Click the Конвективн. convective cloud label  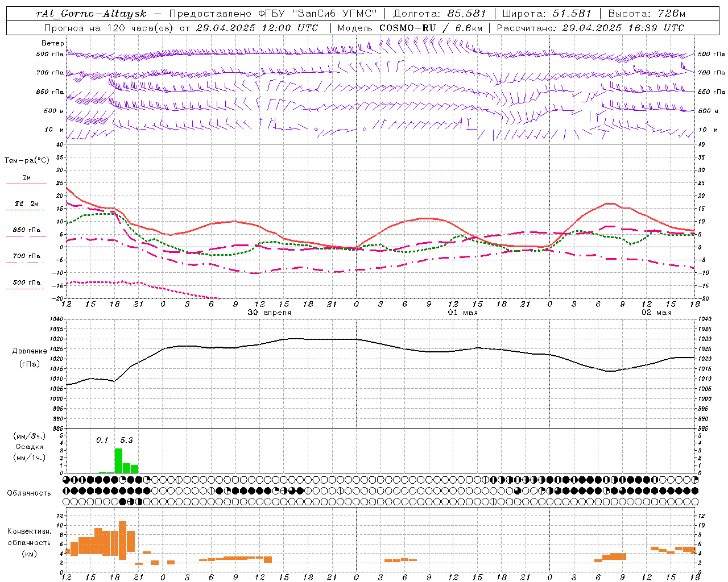(x=30, y=531)
